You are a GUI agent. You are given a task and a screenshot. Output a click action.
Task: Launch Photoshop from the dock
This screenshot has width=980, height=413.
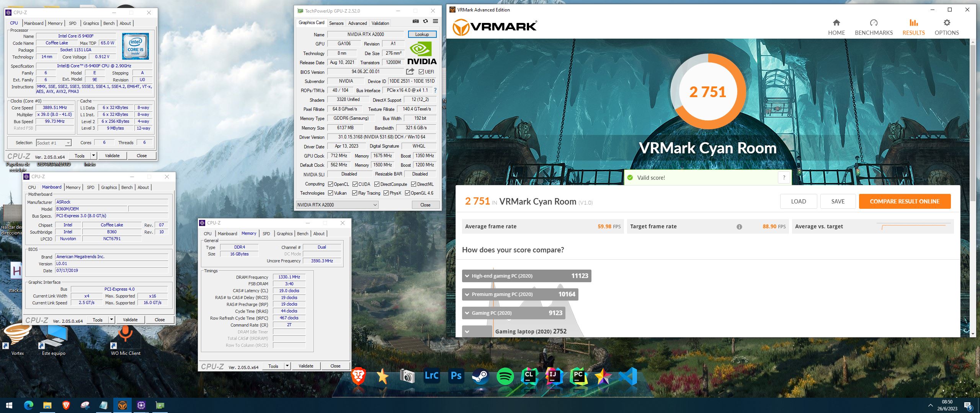[456, 376]
